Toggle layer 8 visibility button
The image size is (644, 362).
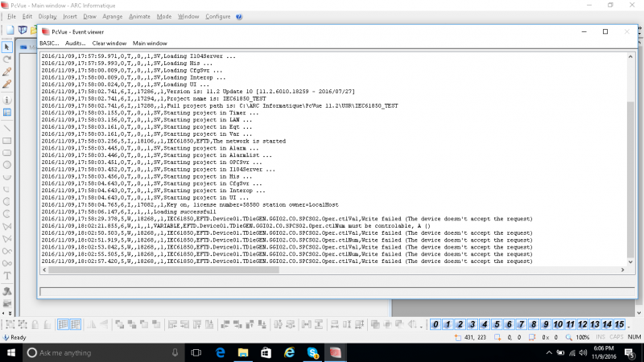pyautogui.click(x=534, y=324)
